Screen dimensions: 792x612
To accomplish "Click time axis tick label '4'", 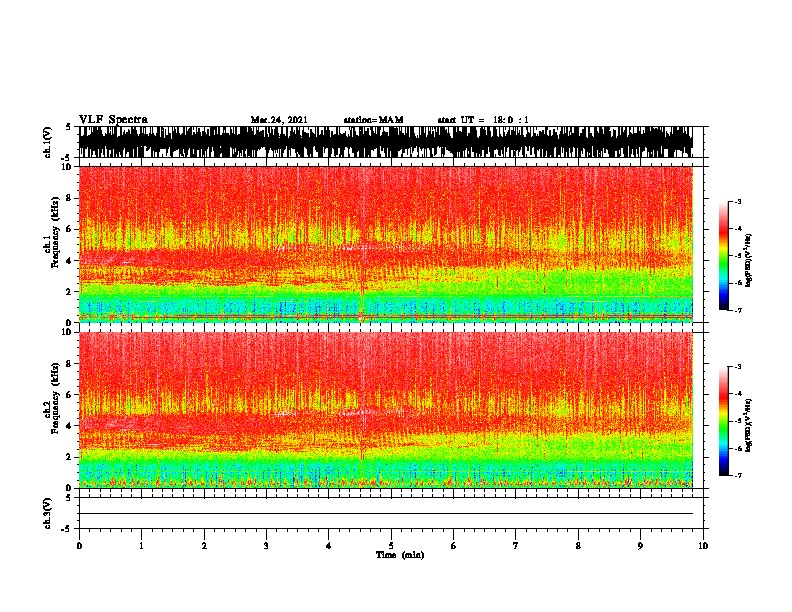I will (329, 546).
